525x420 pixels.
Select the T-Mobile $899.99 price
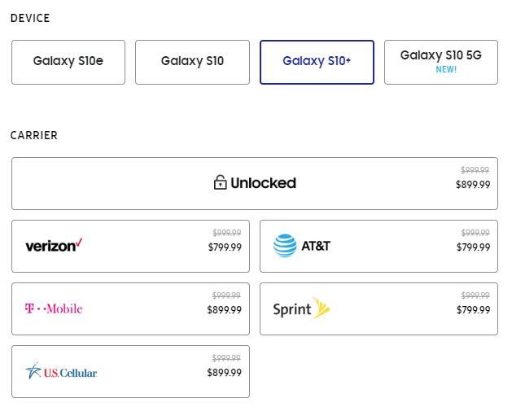[x=225, y=310]
